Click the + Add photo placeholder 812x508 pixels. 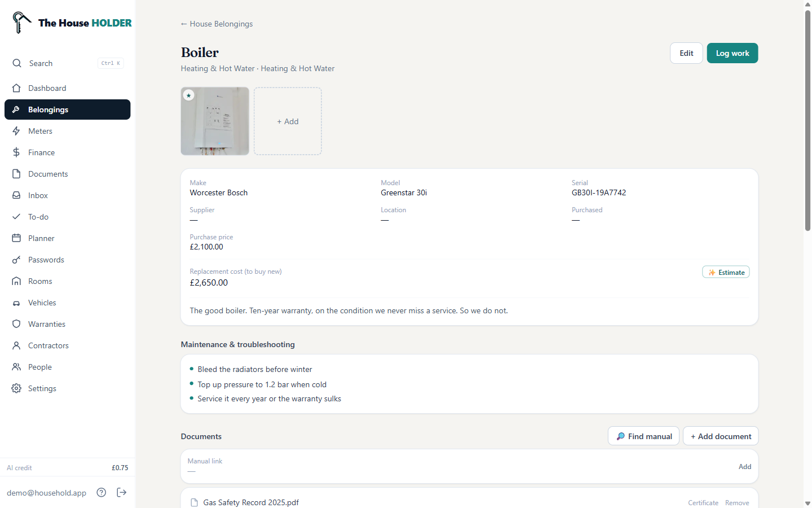coord(288,121)
